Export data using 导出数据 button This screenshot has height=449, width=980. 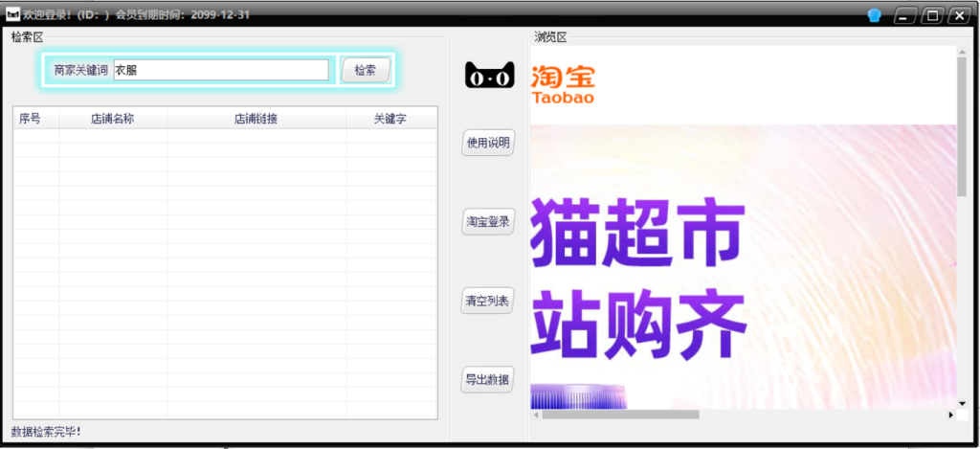pos(488,378)
